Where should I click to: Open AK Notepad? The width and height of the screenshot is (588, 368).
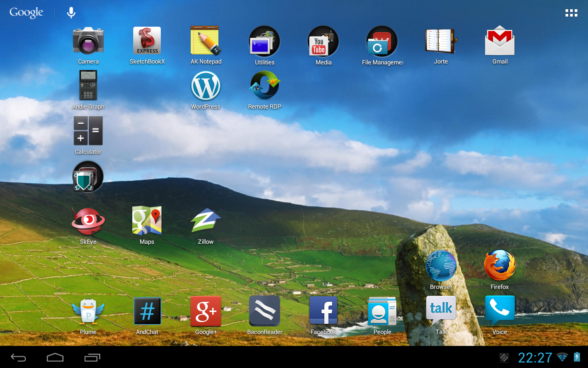206,45
